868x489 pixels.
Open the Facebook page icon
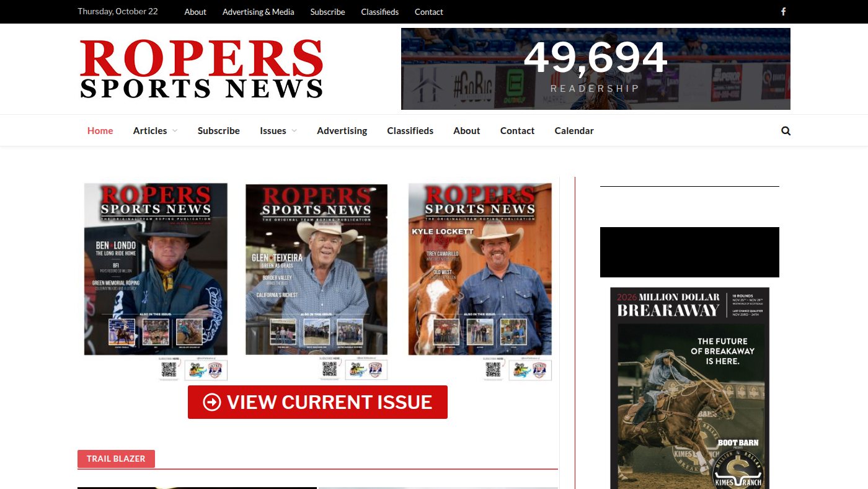click(783, 12)
